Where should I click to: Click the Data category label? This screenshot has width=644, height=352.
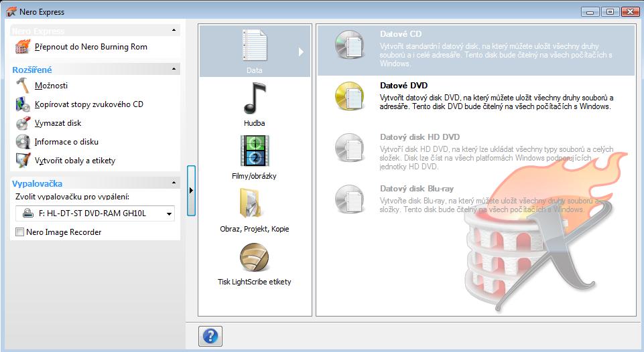tap(254, 70)
